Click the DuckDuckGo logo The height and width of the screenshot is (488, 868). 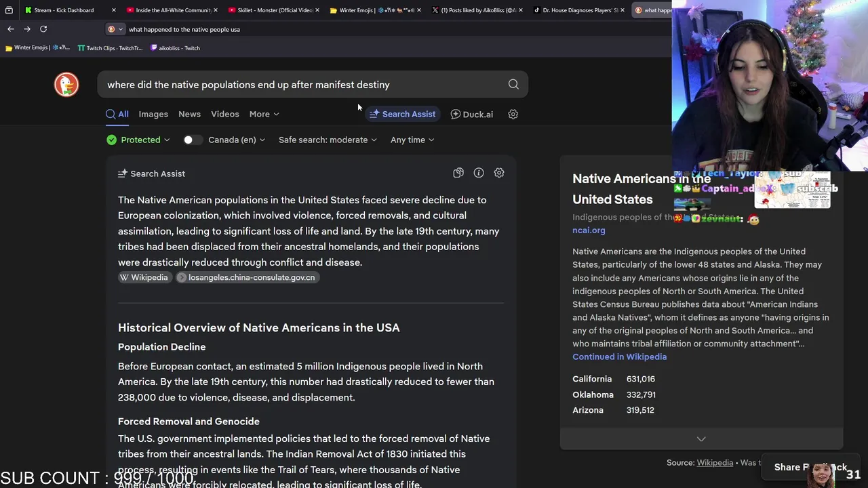(x=66, y=85)
